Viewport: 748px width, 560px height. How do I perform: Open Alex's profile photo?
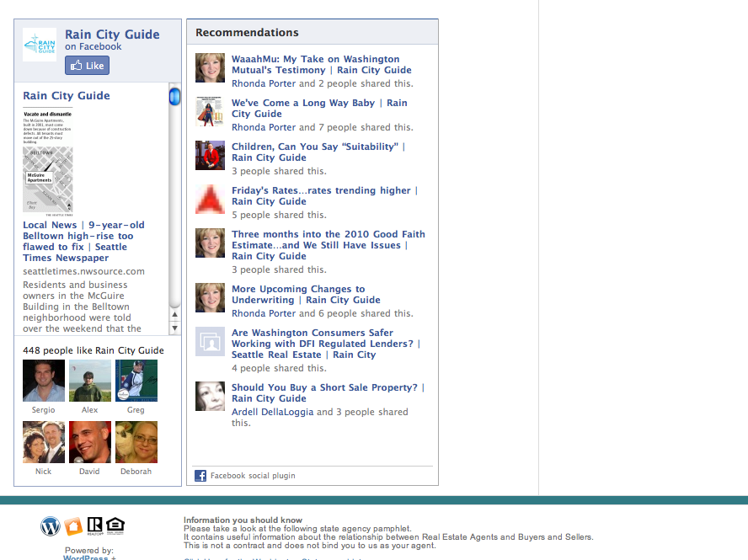90,381
